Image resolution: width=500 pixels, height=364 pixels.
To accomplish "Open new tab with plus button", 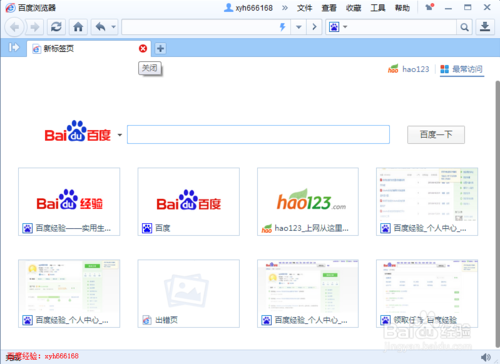I will click(x=160, y=48).
